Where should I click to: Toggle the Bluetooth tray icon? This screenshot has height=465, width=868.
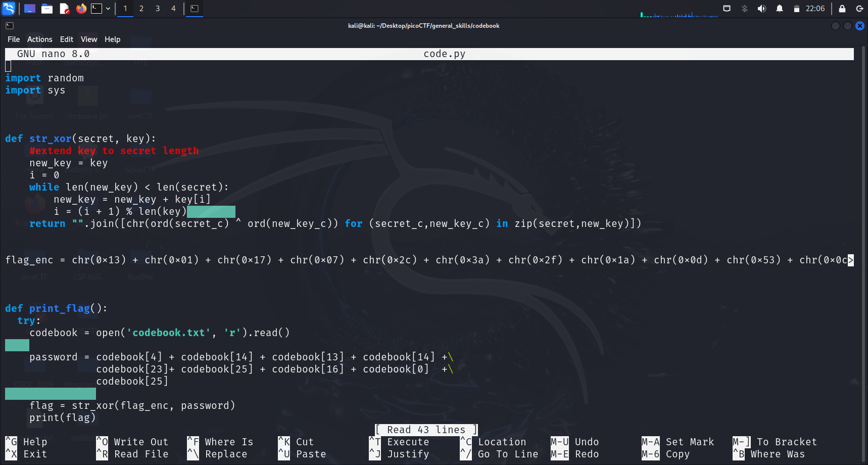click(744, 9)
